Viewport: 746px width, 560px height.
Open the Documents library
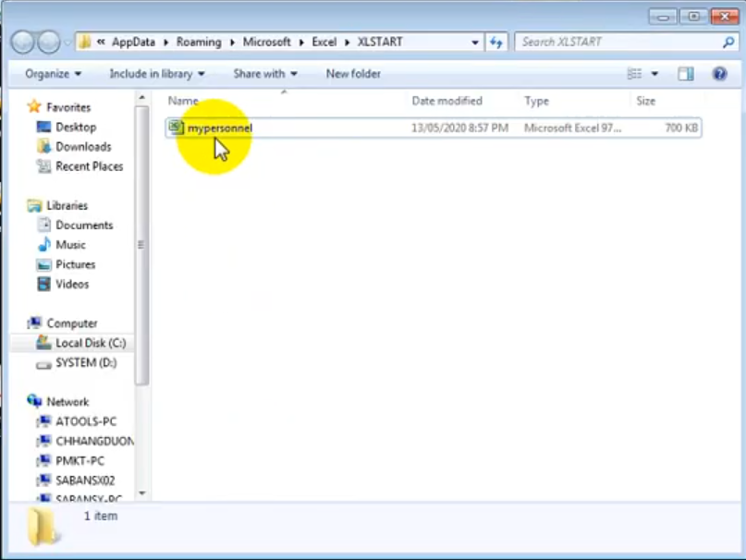coord(84,225)
